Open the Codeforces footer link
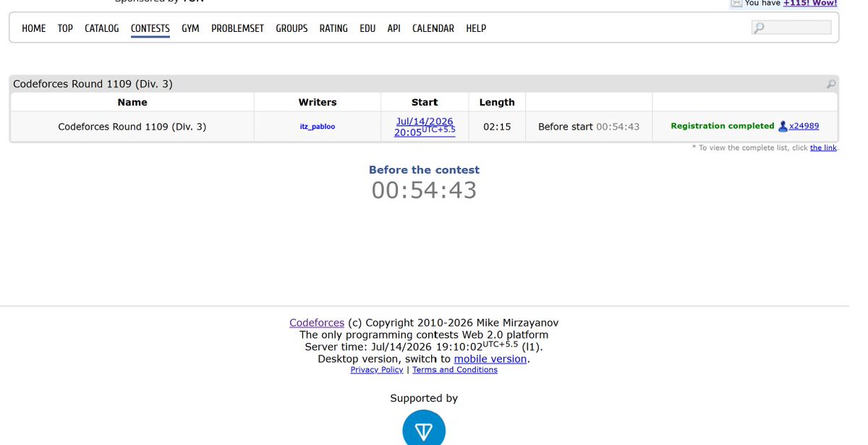This screenshot has width=868, height=445. (317, 323)
